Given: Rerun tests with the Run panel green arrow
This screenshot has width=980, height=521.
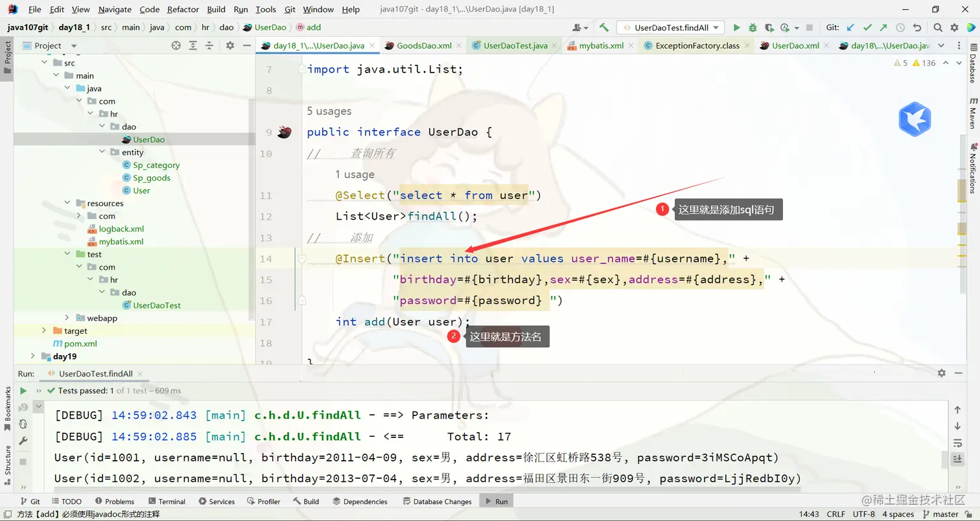Looking at the screenshot, I should pos(23,391).
